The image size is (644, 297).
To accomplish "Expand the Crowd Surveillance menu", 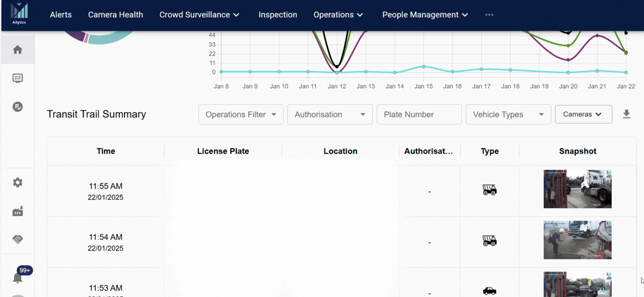I will pos(199,15).
